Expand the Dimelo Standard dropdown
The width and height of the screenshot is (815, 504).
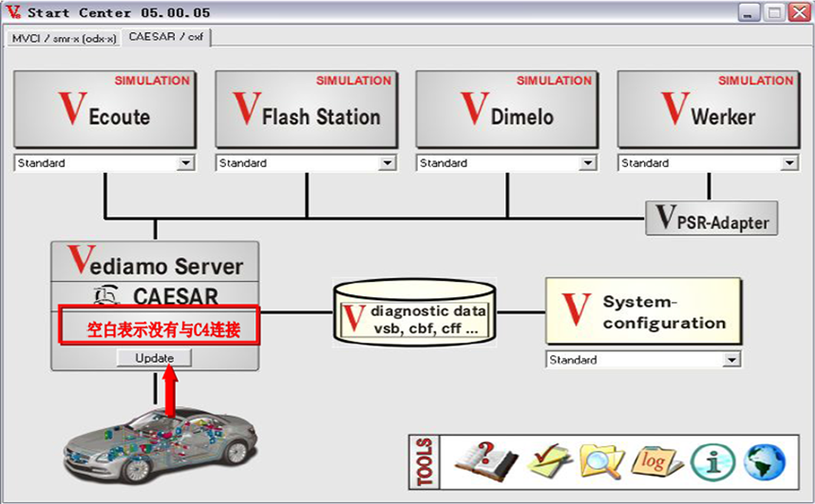tap(588, 163)
